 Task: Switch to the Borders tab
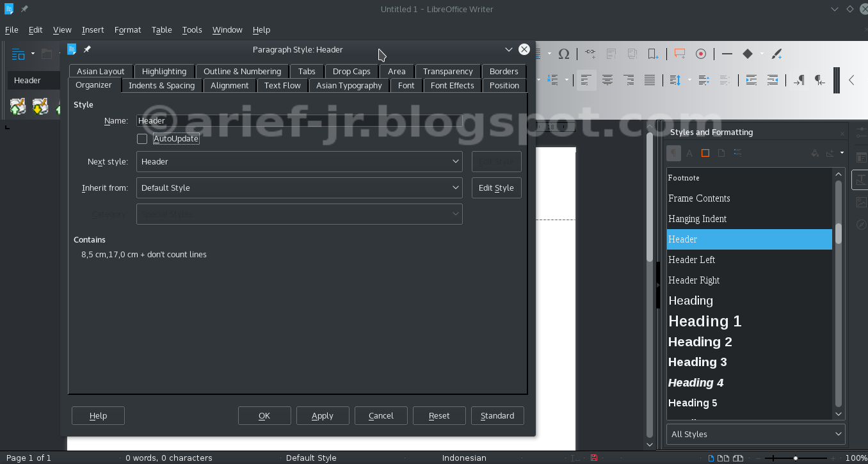(504, 71)
